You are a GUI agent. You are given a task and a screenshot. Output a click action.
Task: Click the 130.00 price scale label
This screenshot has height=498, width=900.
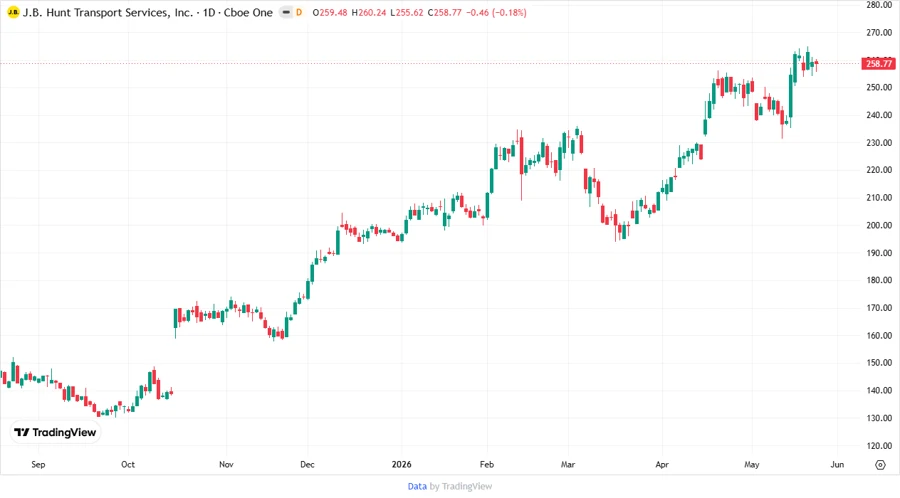click(879, 418)
